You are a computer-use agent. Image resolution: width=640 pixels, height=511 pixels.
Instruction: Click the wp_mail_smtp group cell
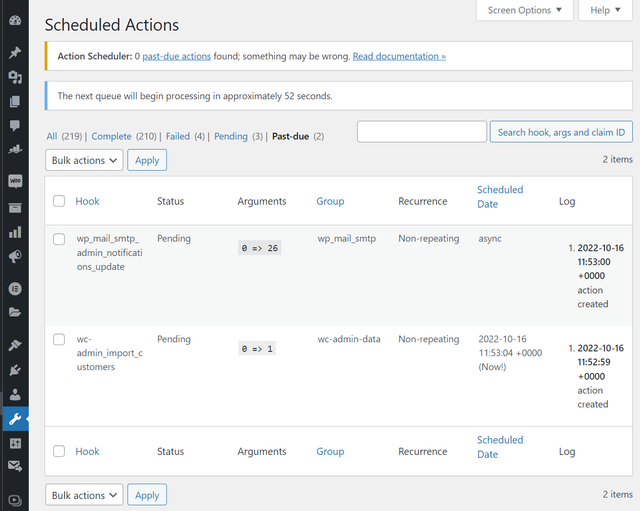click(347, 239)
